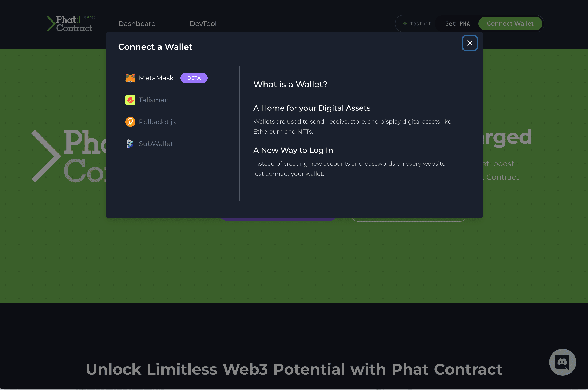Click the purple BETA badge

tap(194, 78)
